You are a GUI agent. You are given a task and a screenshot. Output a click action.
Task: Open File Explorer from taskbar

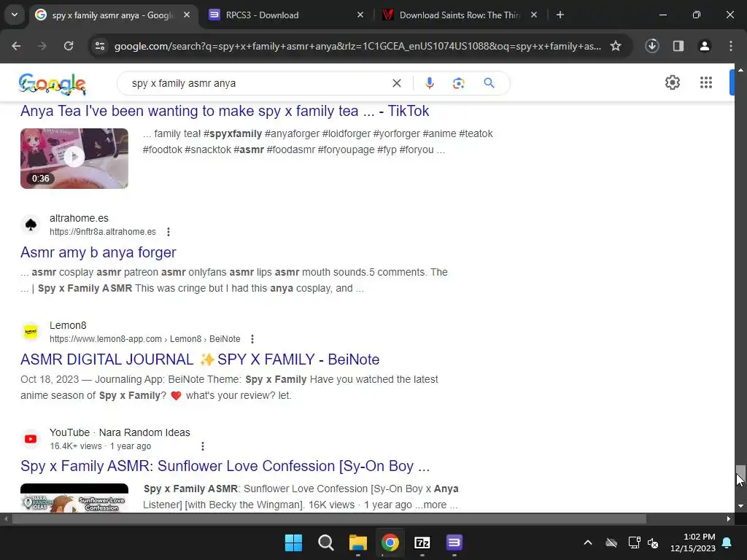coord(358,542)
